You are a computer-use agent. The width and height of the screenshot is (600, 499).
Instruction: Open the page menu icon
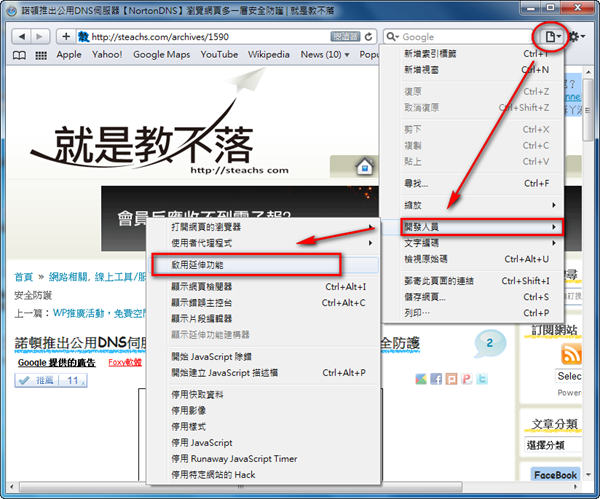coord(553,37)
